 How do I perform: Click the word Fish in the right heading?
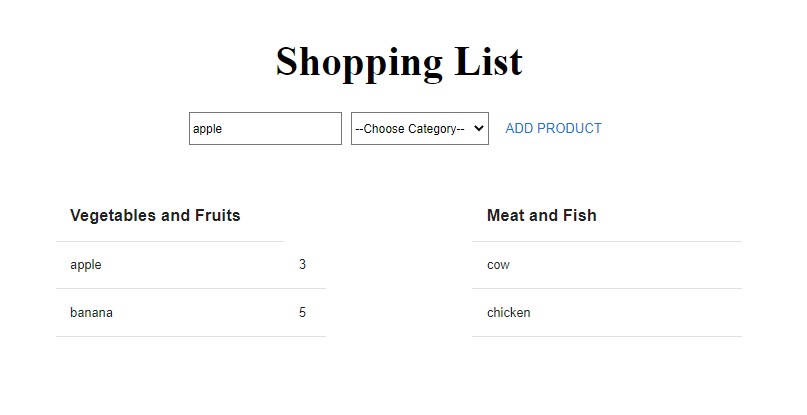pos(580,215)
